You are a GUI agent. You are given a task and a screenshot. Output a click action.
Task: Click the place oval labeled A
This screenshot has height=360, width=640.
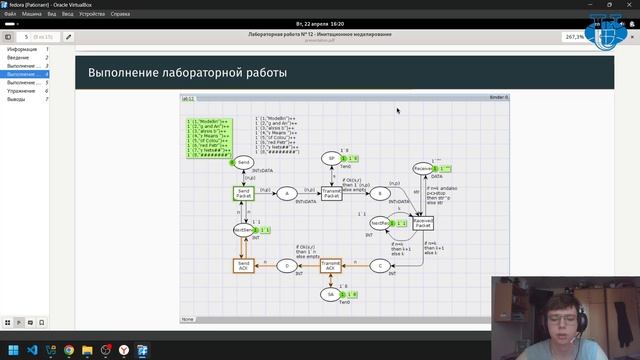[287, 193]
